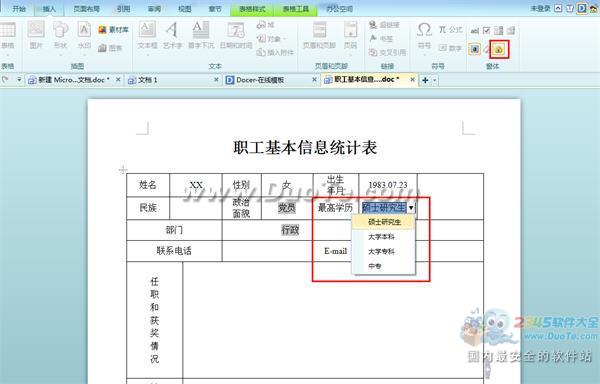Screen dimensions: 600x384
Task: Close the Docer-在线模板 tab
Action: click(x=315, y=80)
